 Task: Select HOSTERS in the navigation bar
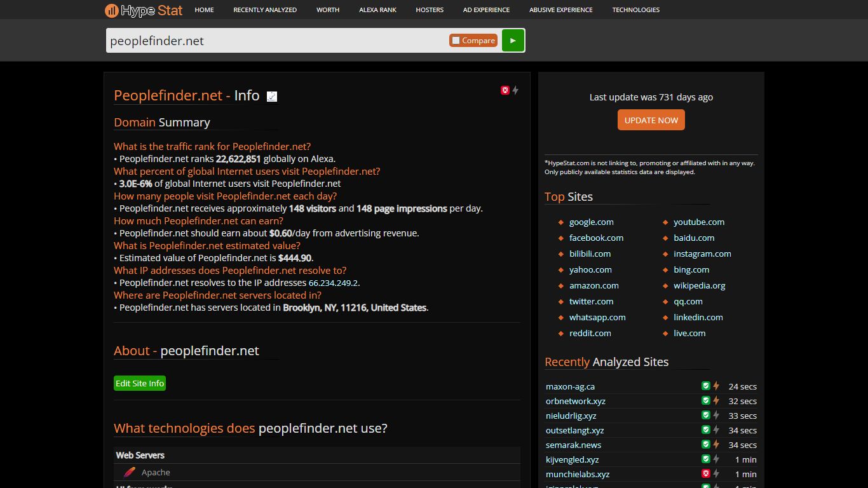(430, 10)
